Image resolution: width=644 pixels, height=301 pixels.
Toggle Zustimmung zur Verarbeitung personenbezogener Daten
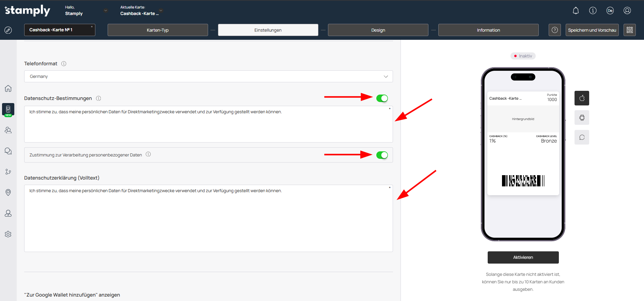pos(382,155)
